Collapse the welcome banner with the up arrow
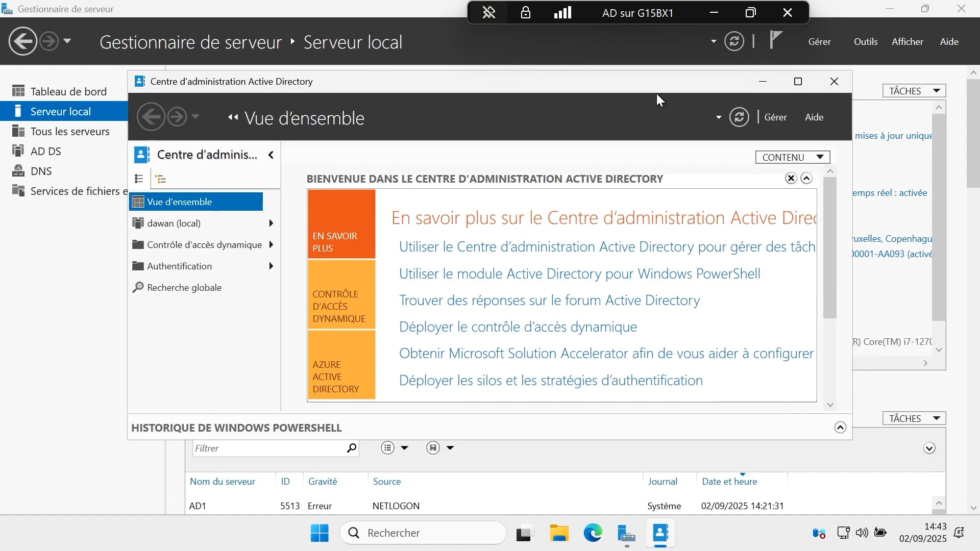 pos(806,179)
